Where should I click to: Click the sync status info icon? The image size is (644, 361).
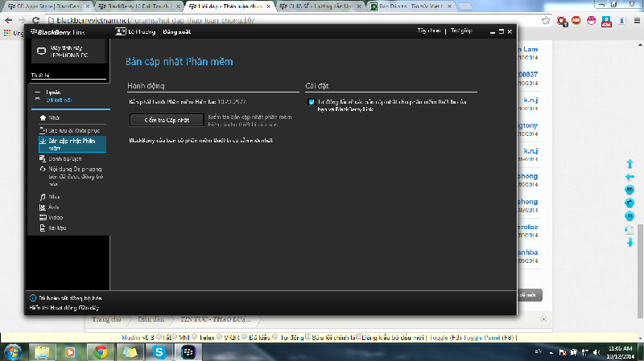(33, 298)
